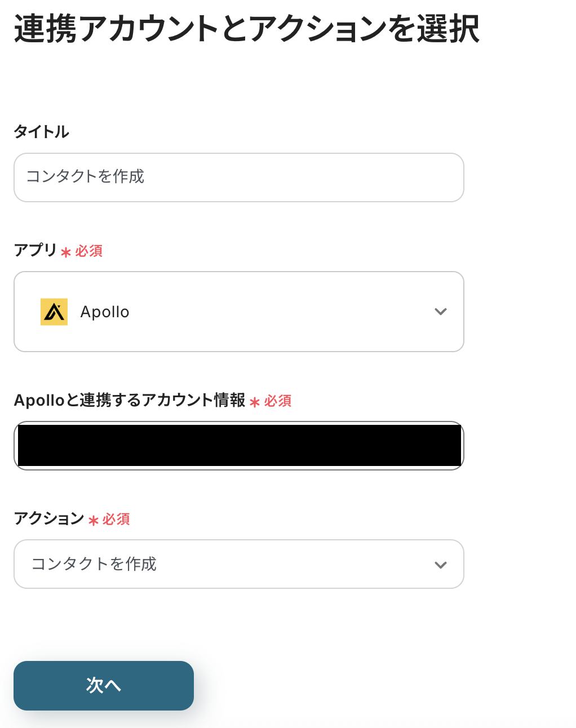Click the 必須 tag beside アカウント情報

pos(278,401)
